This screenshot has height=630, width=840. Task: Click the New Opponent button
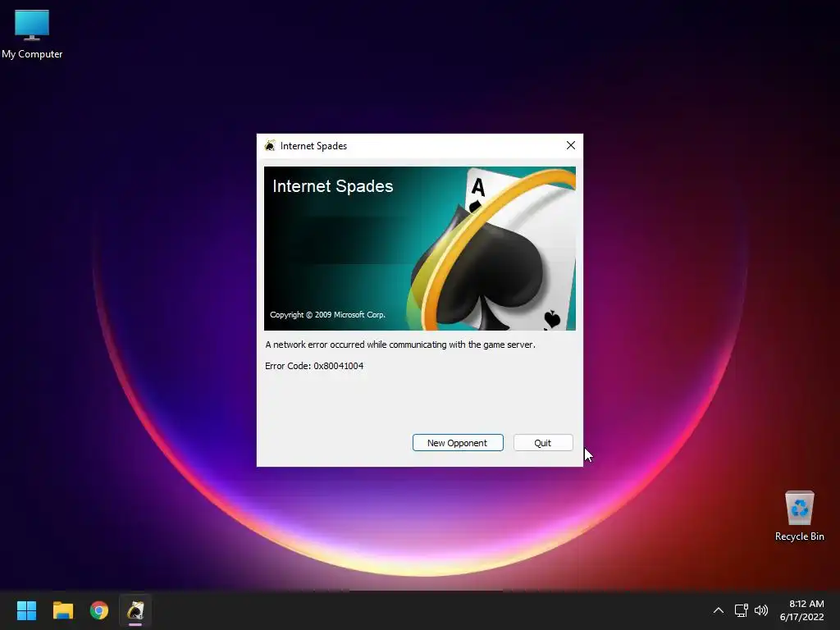point(458,443)
